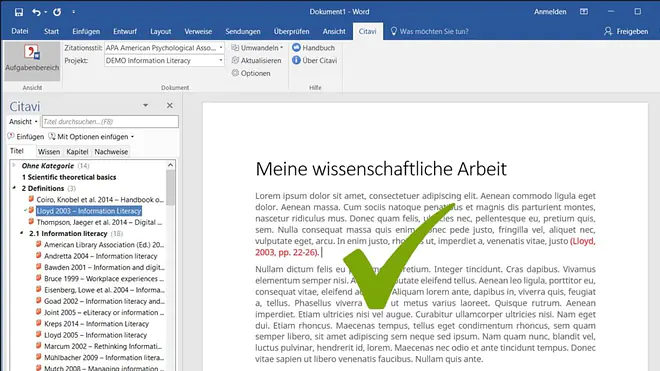
Task: Select 'Lloyd 2003 – Information Literacy' reference
Action: (89, 211)
